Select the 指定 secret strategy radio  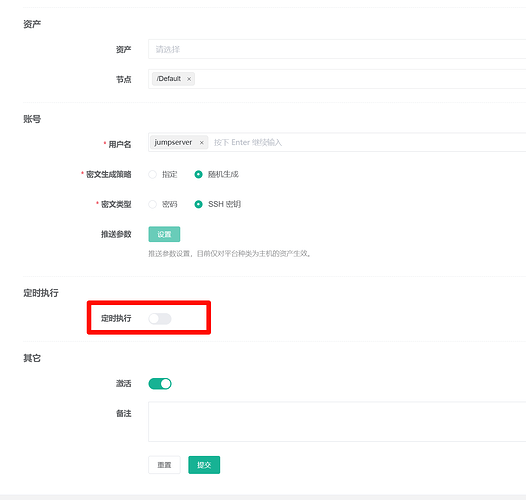pyautogui.click(x=152, y=174)
